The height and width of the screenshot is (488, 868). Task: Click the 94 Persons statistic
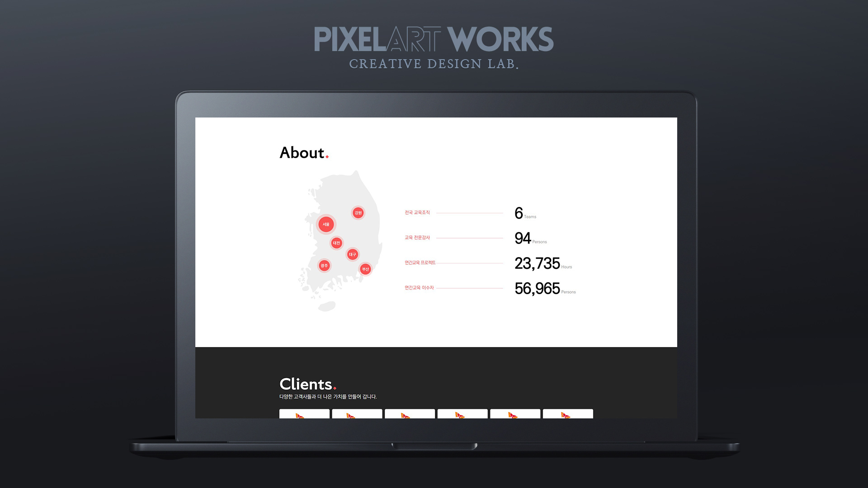[531, 239]
